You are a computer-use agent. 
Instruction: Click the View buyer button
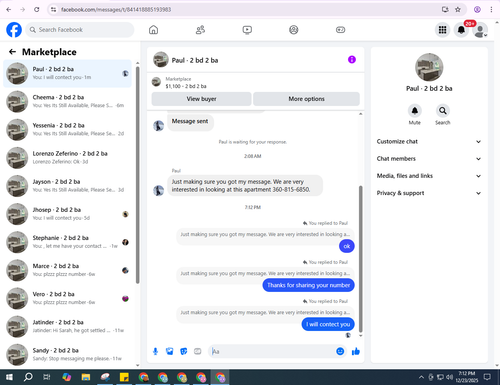click(201, 99)
